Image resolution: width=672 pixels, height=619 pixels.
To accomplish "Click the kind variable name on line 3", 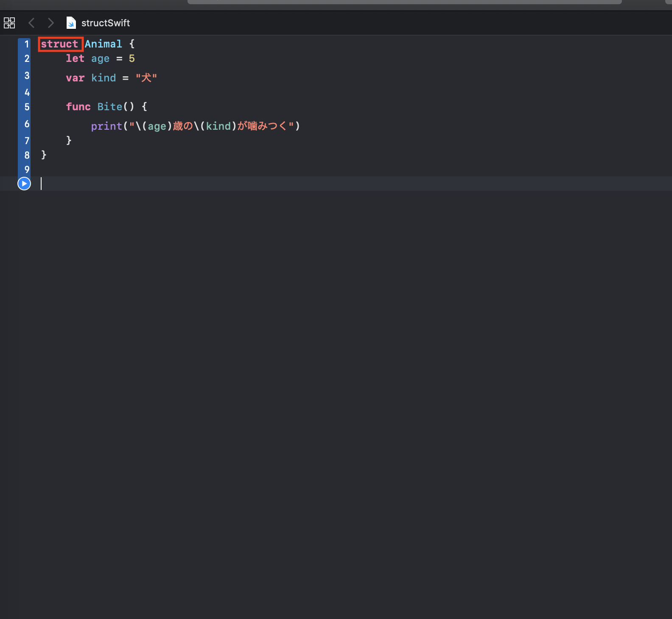I will (104, 78).
